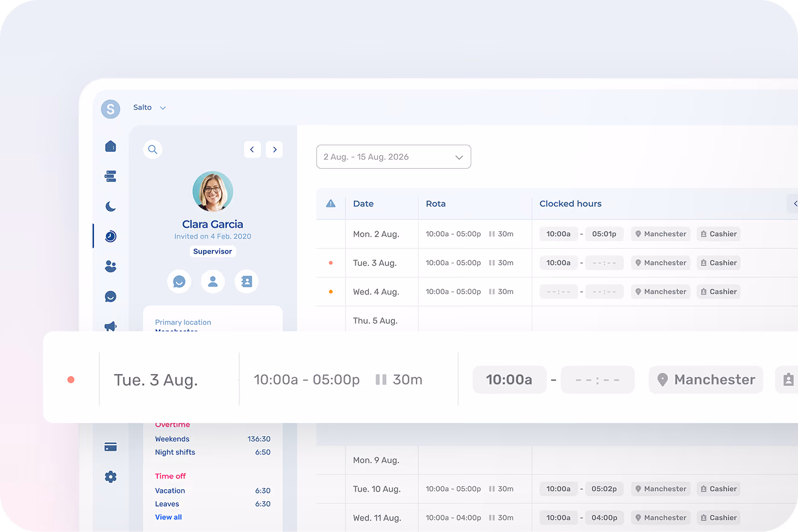Screen dimensions: 798x532
Task: Click 10:00a clock-in for Mon. 2 Aug.
Action: click(558, 234)
